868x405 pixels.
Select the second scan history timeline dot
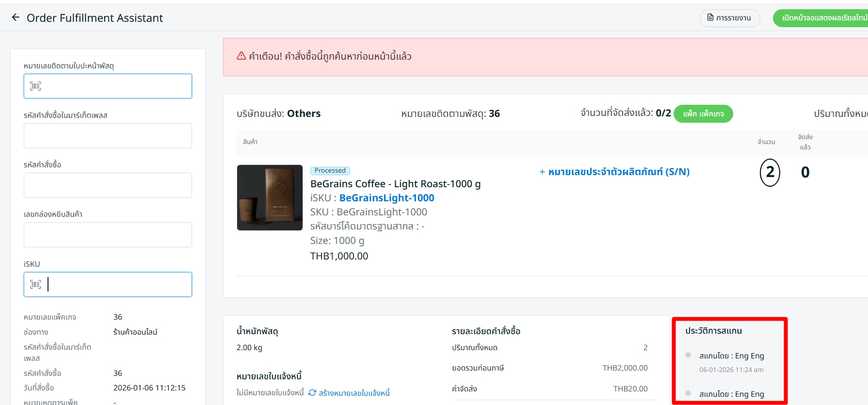688,393
